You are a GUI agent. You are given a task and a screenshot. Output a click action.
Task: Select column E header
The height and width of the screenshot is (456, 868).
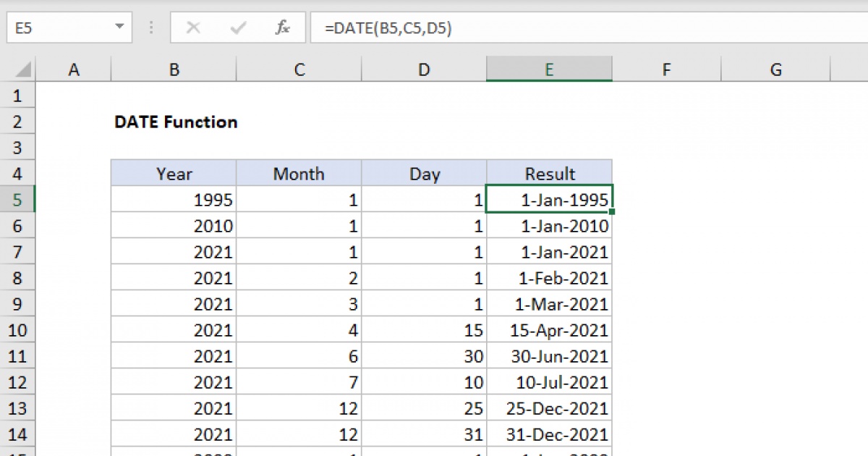(x=549, y=69)
